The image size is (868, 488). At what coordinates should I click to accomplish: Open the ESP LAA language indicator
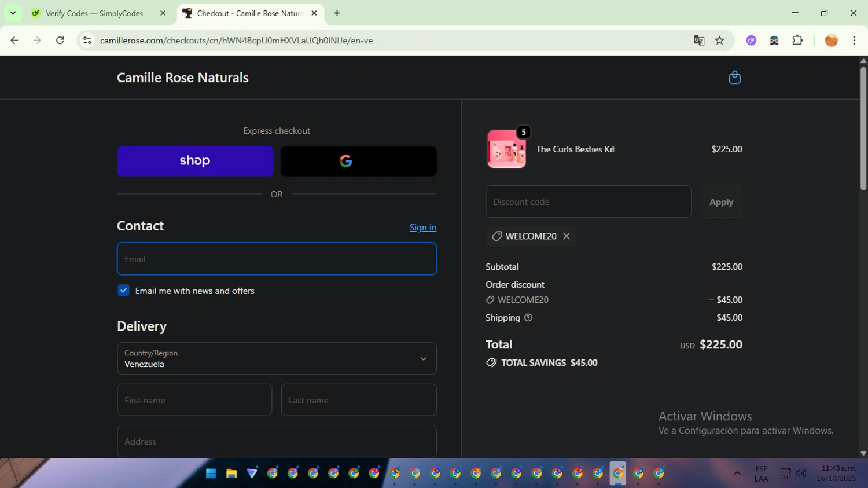762,474
